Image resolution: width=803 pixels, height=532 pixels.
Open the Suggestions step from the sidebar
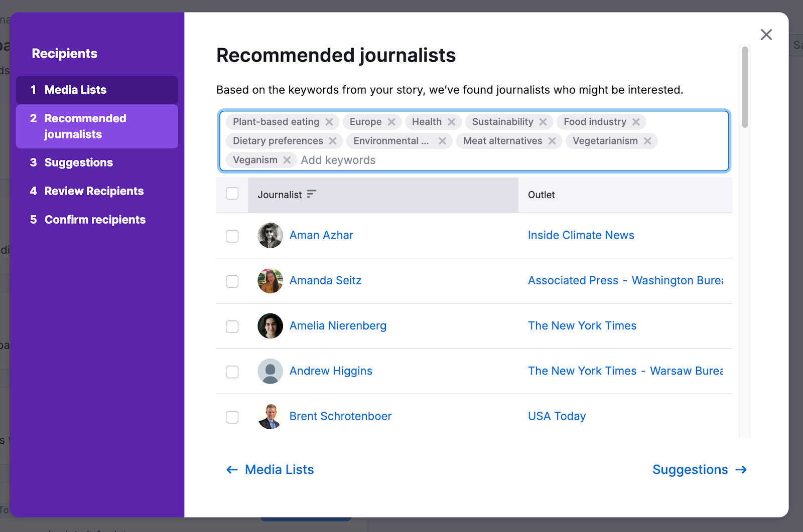pyautogui.click(x=78, y=162)
